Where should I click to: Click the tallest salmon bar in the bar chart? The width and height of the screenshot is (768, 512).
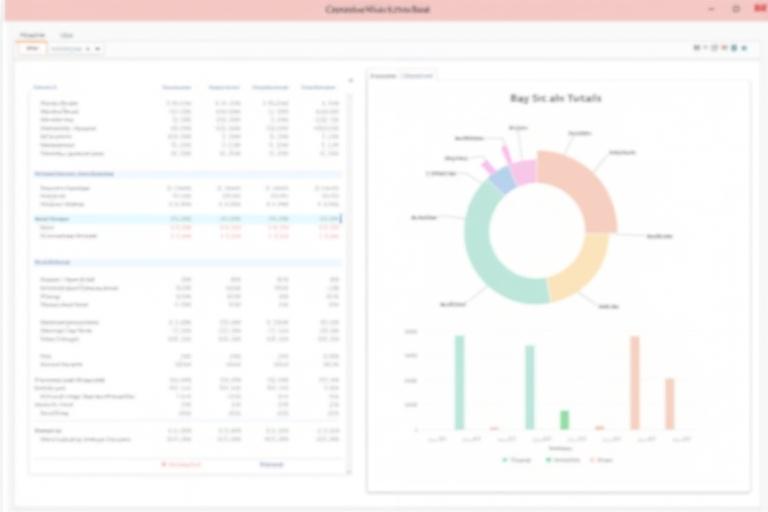(x=634, y=383)
